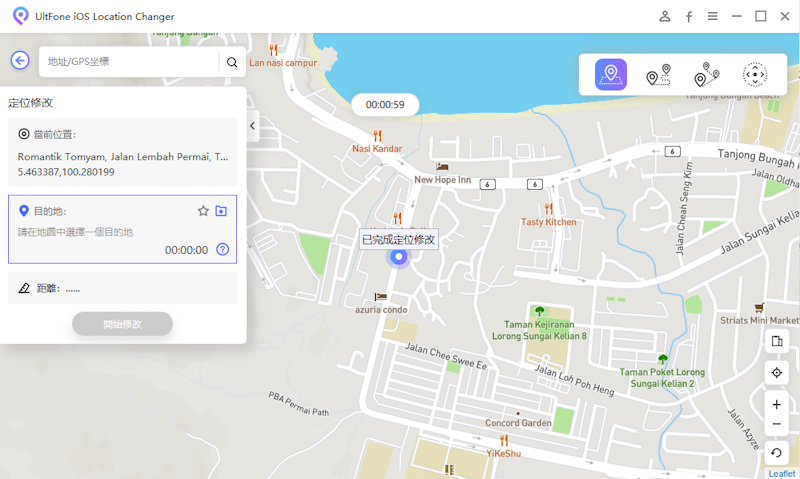Click the Leaflet attribution link
Screen dimensions: 800x479
pyautogui.click(x=782, y=473)
